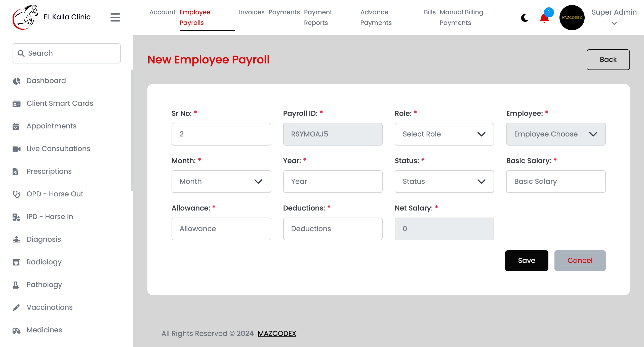Expand Super Admin user menu chevron

(x=614, y=23)
